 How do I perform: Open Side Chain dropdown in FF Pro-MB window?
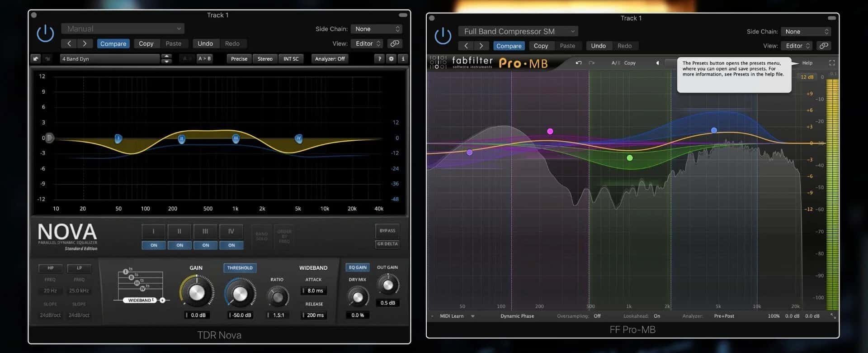806,32
